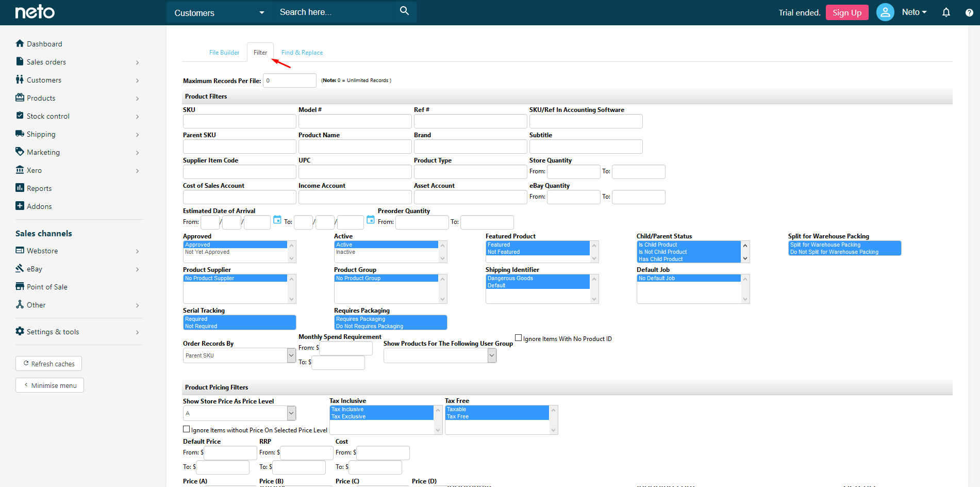Click the Refresh caches button

[48, 364]
